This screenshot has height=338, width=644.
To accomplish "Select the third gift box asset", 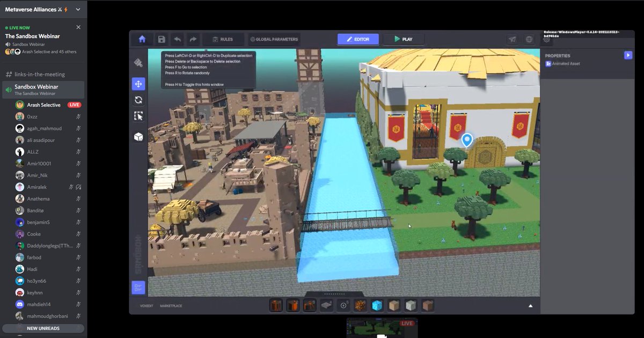I will click(x=310, y=306).
